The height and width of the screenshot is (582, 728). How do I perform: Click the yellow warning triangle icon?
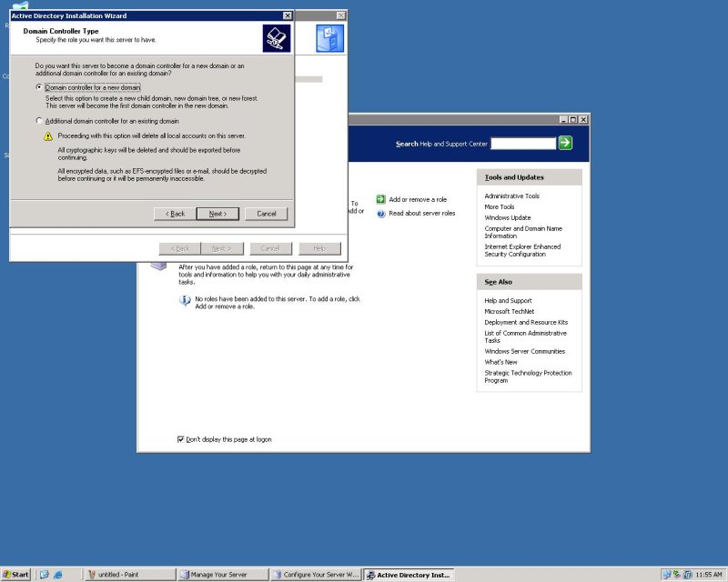[x=48, y=136]
